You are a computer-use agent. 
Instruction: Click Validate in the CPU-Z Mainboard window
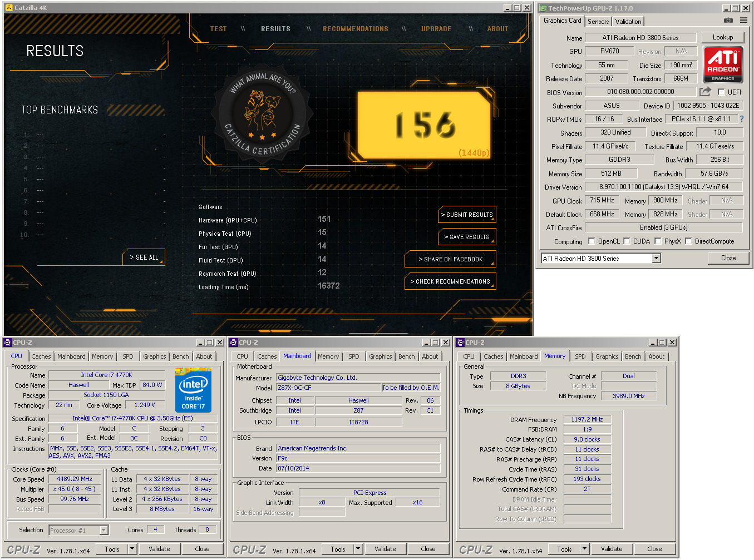point(385,549)
